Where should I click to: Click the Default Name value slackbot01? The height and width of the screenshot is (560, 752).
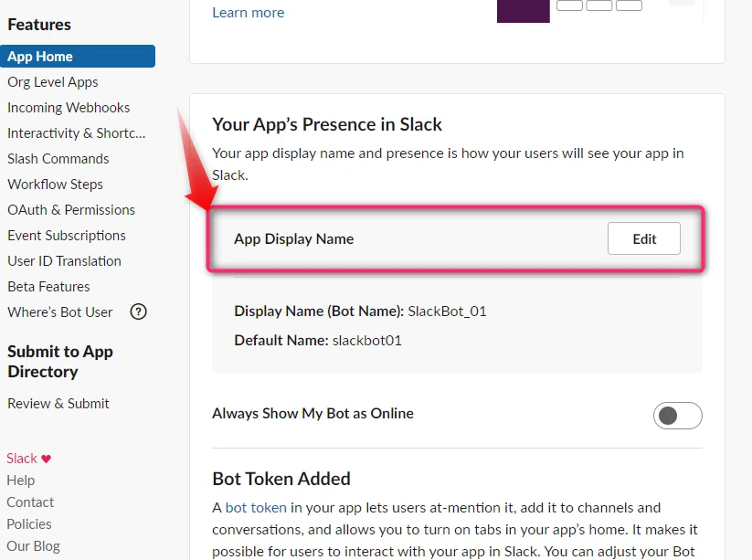coord(367,341)
